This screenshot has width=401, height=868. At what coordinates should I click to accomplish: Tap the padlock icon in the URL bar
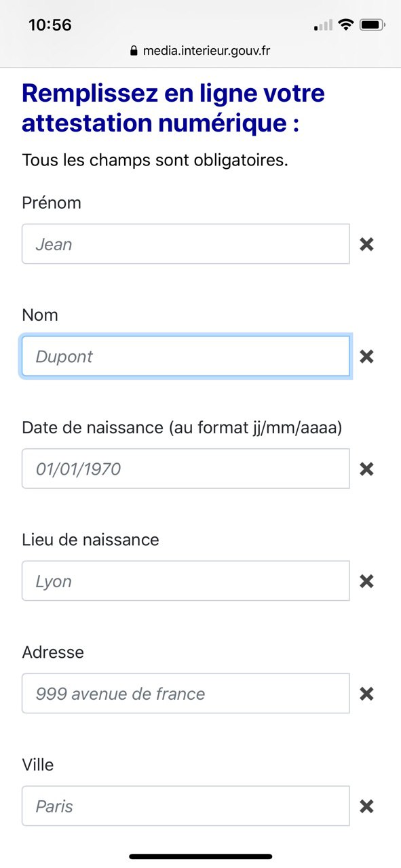point(134,51)
